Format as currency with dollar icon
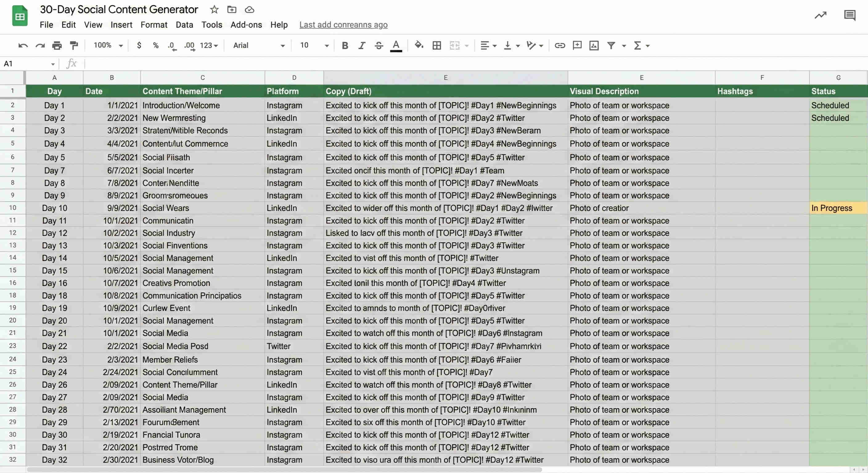The image size is (868, 473). [139, 45]
